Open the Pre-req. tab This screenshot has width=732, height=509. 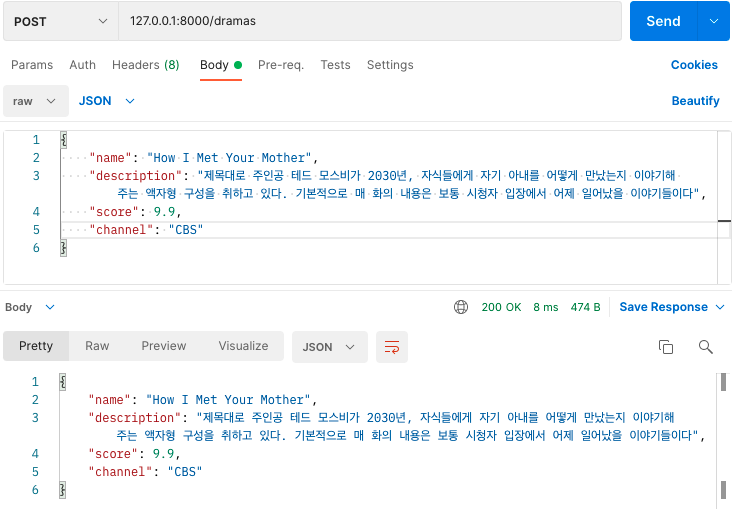pyautogui.click(x=281, y=65)
